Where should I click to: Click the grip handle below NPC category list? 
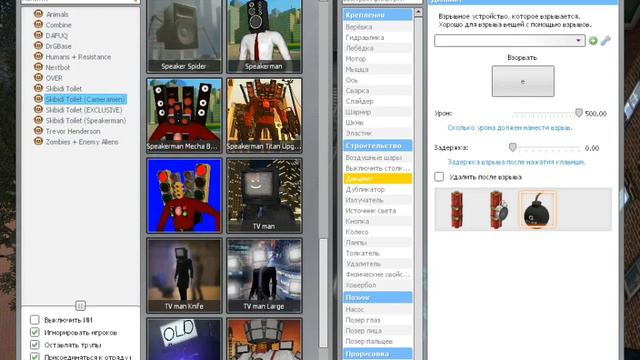(x=80, y=305)
